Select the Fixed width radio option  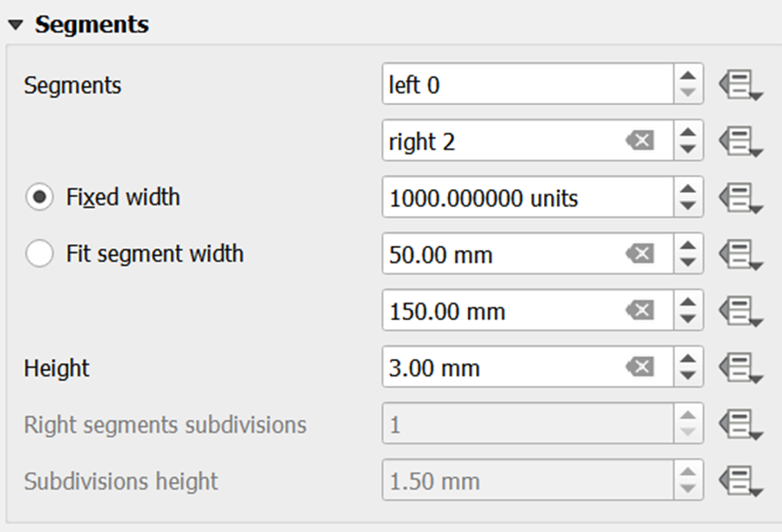click(40, 198)
